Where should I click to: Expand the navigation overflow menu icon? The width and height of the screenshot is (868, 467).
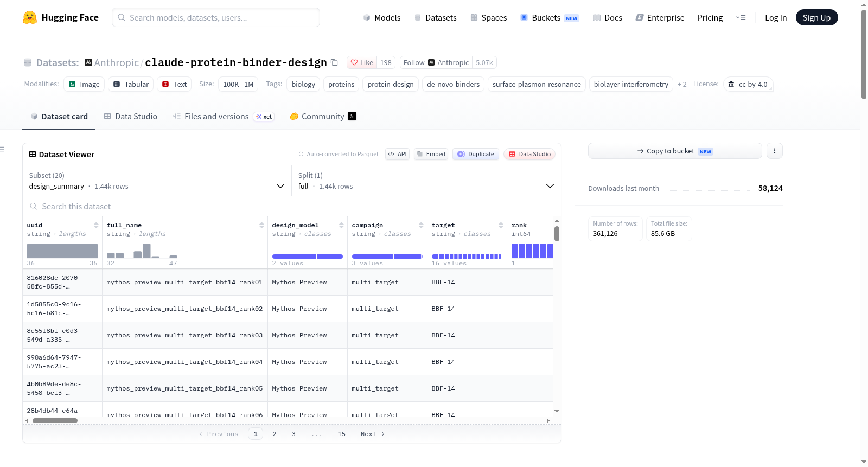[x=741, y=18]
